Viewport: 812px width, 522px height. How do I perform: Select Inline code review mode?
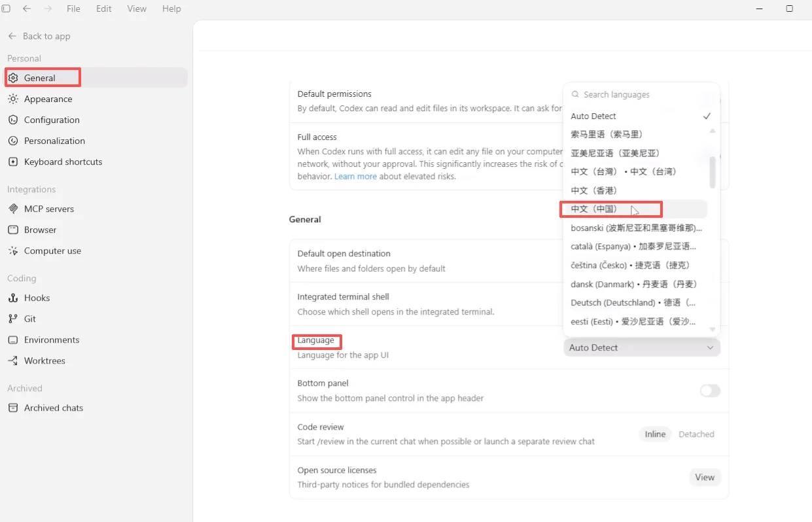click(x=655, y=434)
